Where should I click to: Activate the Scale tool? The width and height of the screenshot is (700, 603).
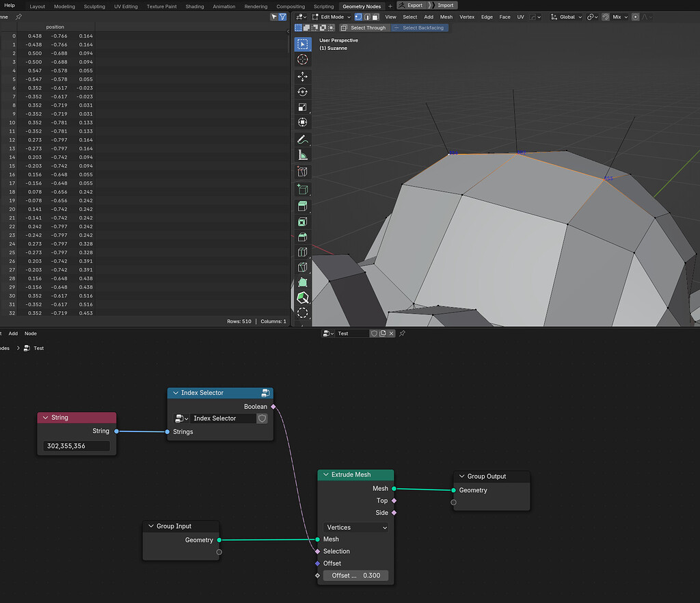pyautogui.click(x=303, y=107)
